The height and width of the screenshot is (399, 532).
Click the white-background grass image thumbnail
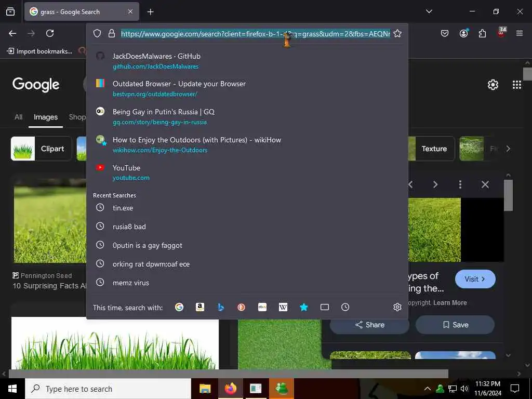coord(115,343)
